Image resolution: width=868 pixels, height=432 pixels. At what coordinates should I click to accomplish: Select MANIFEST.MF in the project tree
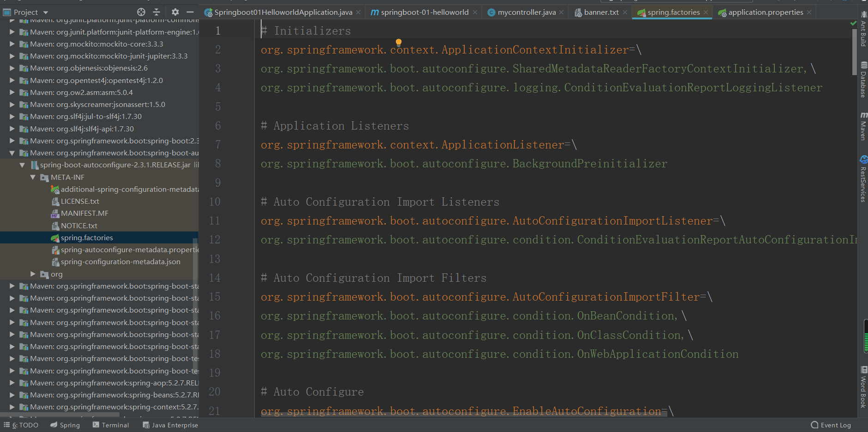pyautogui.click(x=84, y=213)
